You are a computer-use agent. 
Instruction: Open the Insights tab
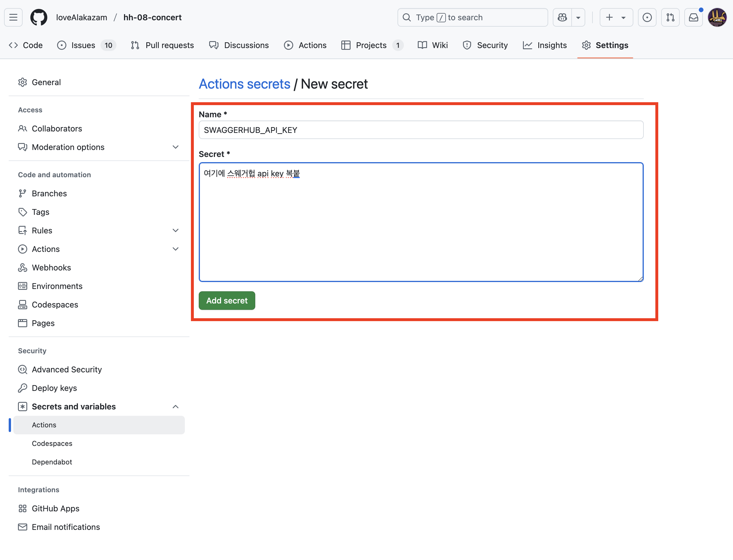[545, 45]
